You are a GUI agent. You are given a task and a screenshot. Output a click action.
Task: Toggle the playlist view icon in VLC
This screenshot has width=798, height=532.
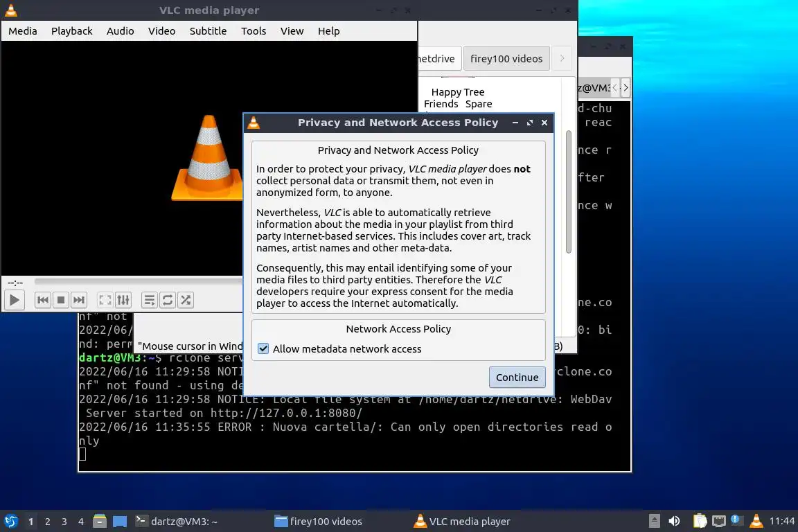click(149, 300)
